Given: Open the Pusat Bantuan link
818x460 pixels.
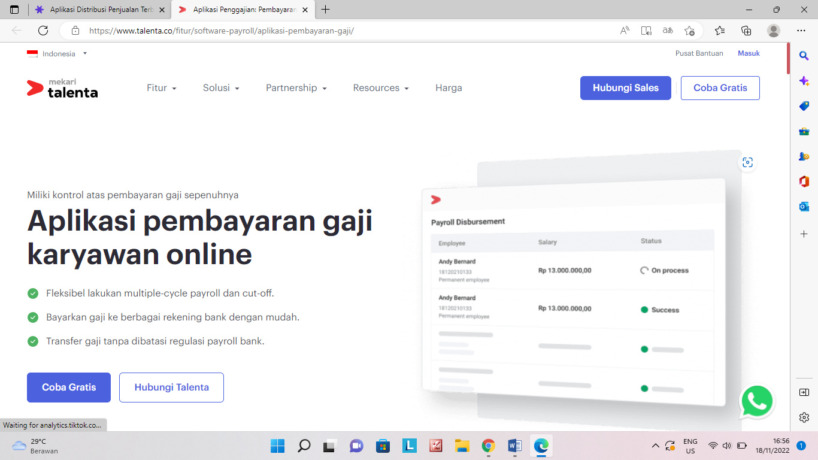Looking at the screenshot, I should [x=699, y=53].
